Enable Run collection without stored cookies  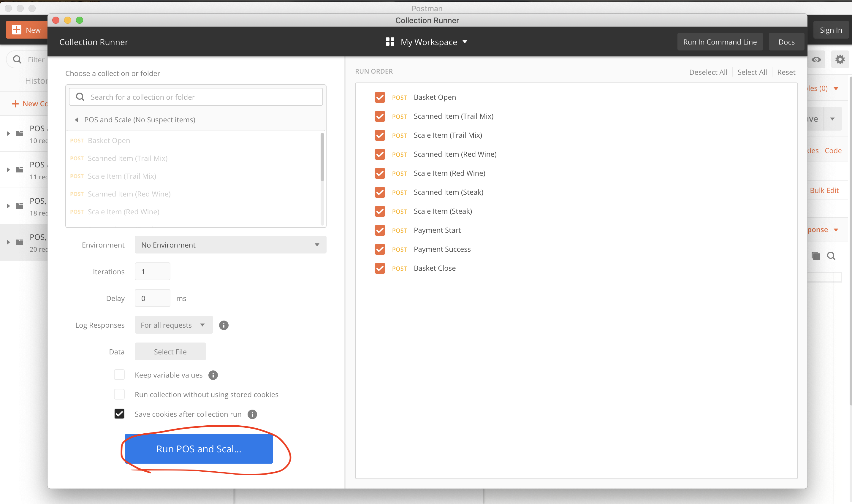pyautogui.click(x=119, y=394)
